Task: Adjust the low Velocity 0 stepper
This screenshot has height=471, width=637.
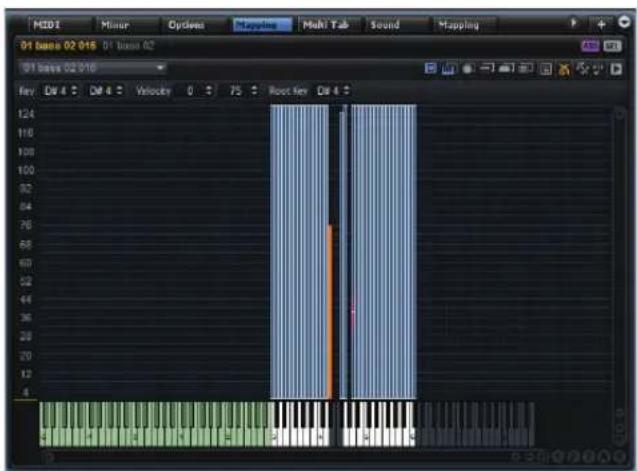Action: pos(208,90)
